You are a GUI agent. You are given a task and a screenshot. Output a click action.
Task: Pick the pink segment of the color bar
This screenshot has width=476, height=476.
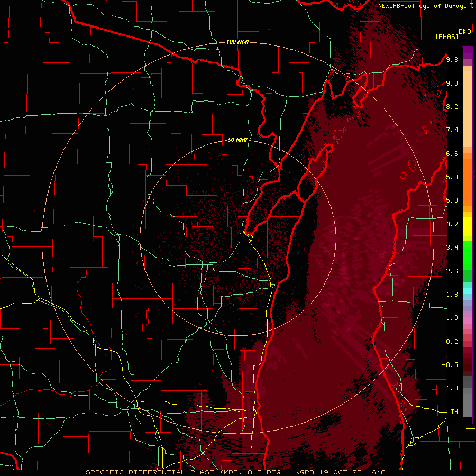point(467,320)
